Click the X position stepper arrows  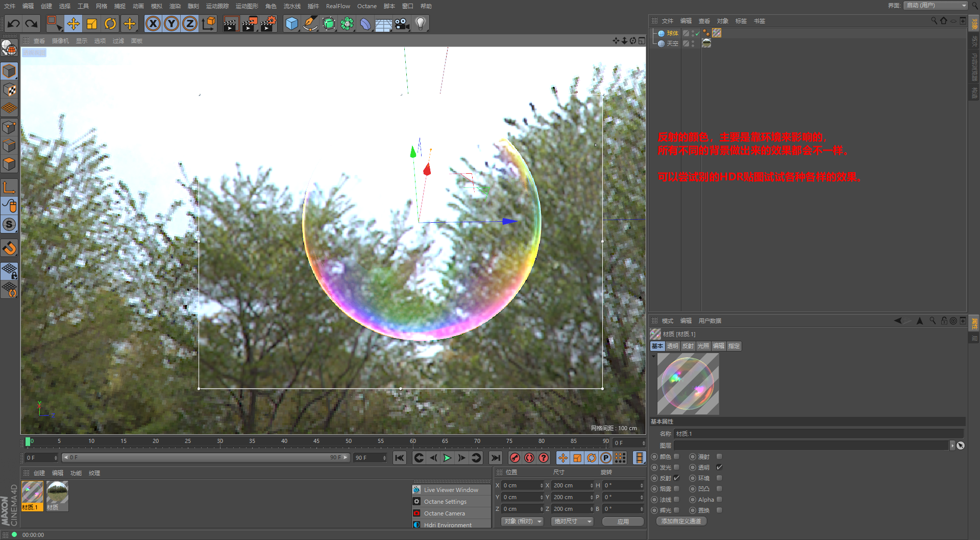tap(542, 485)
